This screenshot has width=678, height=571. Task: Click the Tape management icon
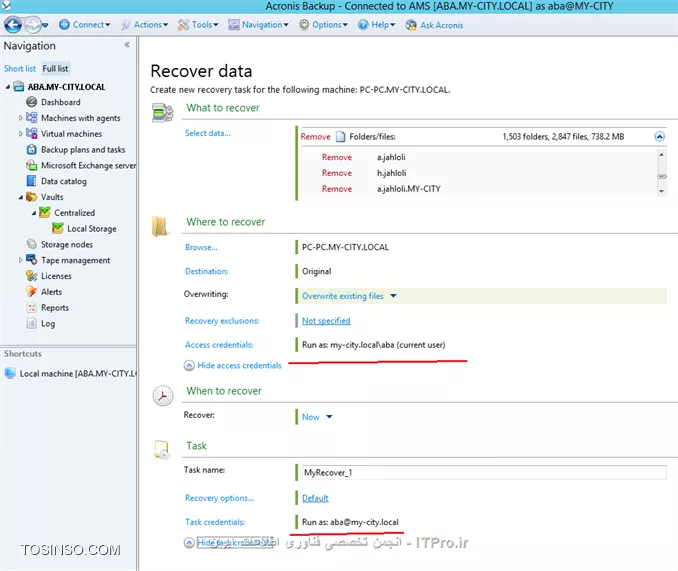point(32,260)
